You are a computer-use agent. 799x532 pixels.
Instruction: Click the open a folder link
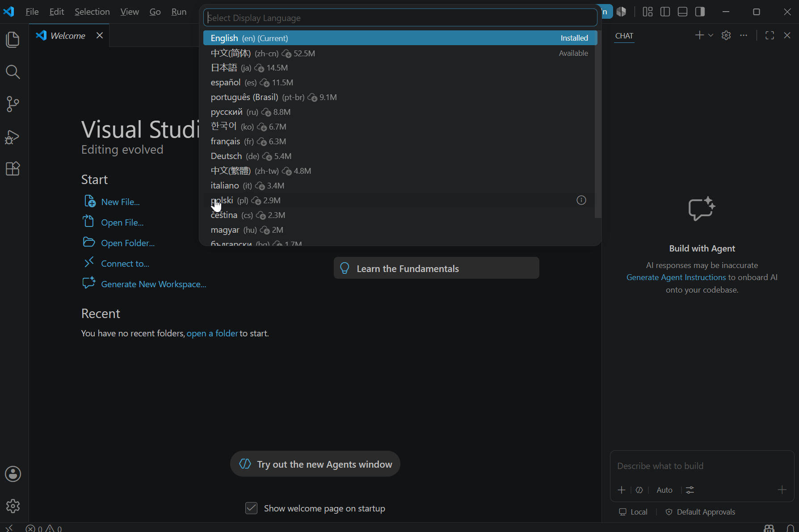tap(212, 333)
